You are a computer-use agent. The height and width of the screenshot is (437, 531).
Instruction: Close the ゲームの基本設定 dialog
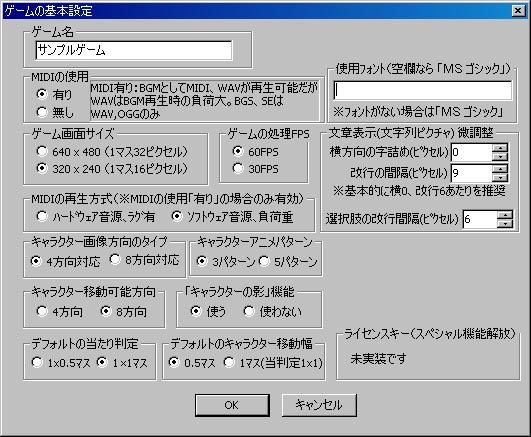518,11
